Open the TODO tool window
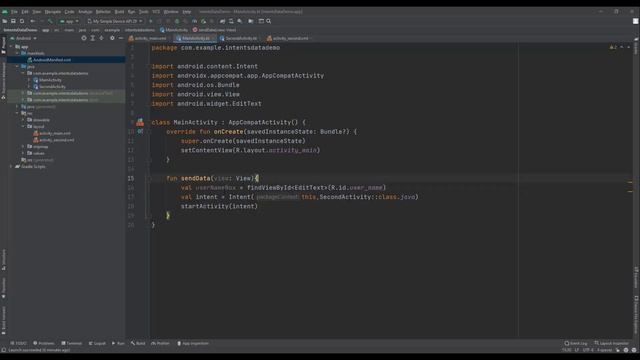 18,343
